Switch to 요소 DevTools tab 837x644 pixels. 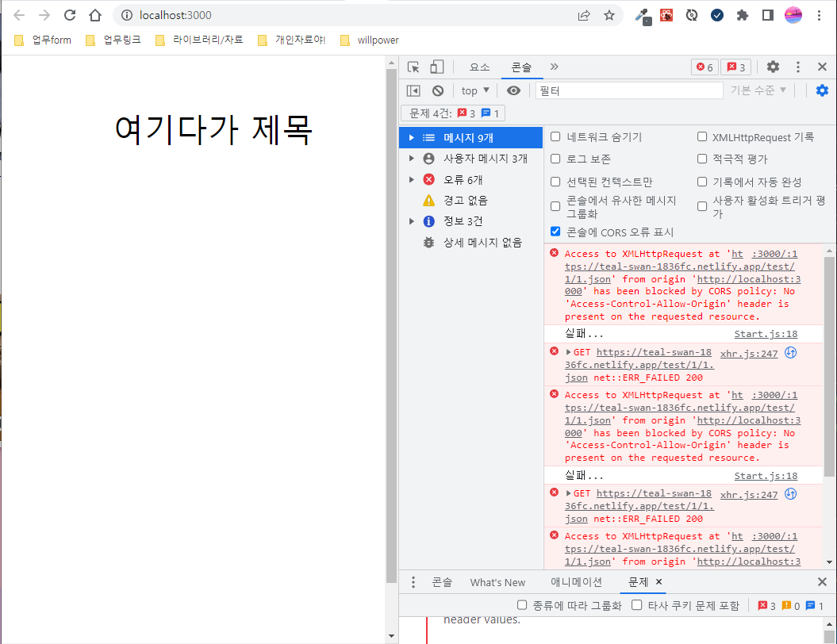coord(479,67)
